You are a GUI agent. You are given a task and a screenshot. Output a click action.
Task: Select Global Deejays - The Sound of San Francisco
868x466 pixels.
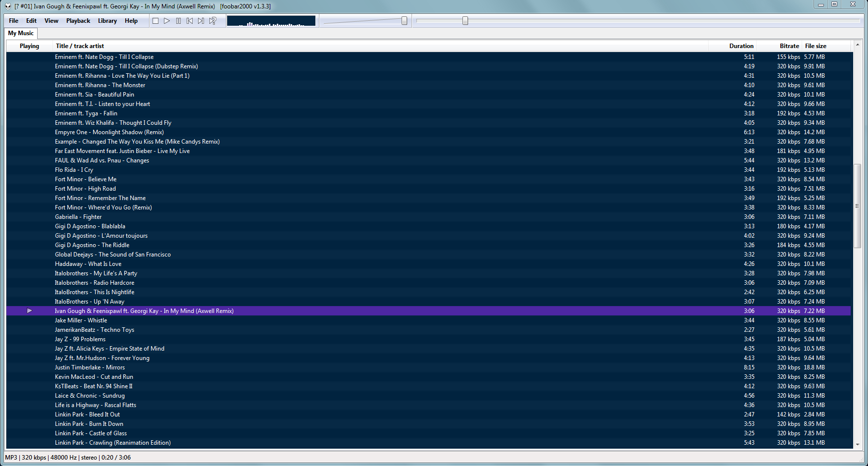coord(428,255)
